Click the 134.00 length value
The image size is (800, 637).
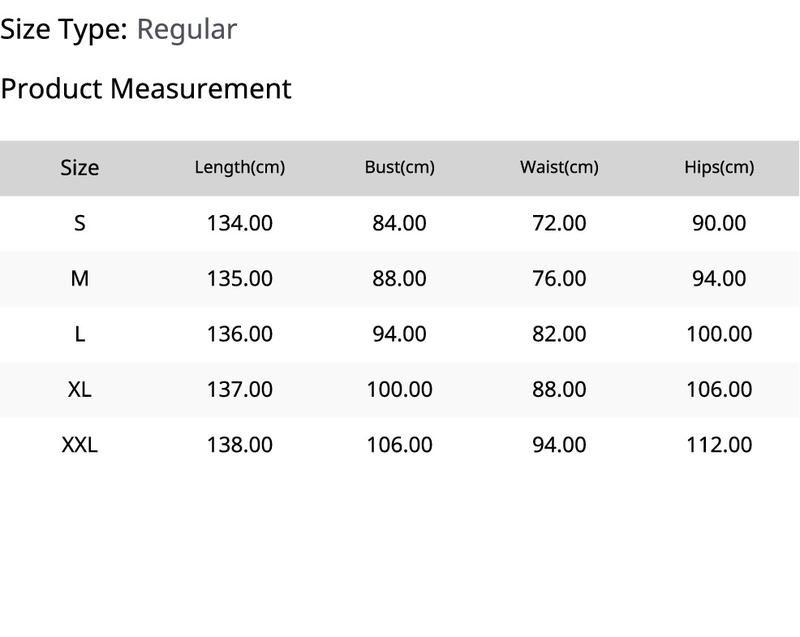tap(239, 223)
